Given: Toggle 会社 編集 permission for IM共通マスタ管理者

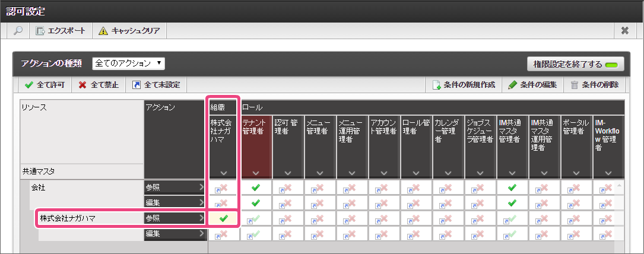Looking at the screenshot, I should point(512,203).
